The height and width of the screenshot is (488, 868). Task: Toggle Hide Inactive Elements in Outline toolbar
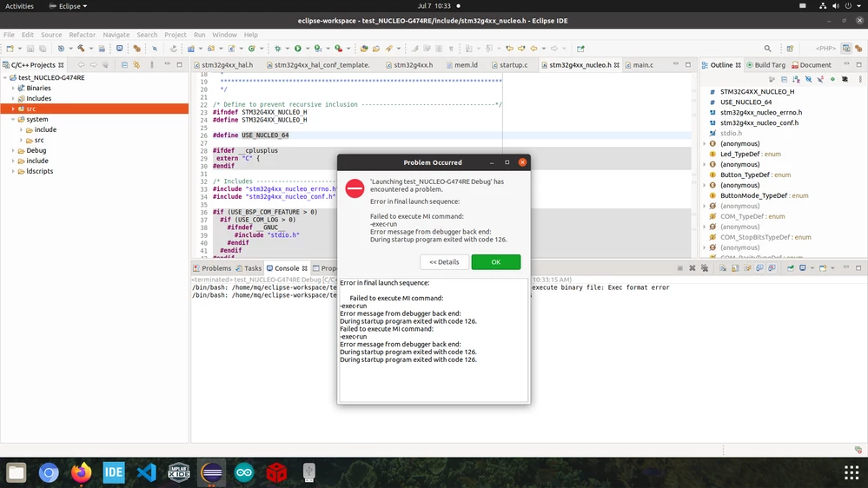click(x=845, y=80)
